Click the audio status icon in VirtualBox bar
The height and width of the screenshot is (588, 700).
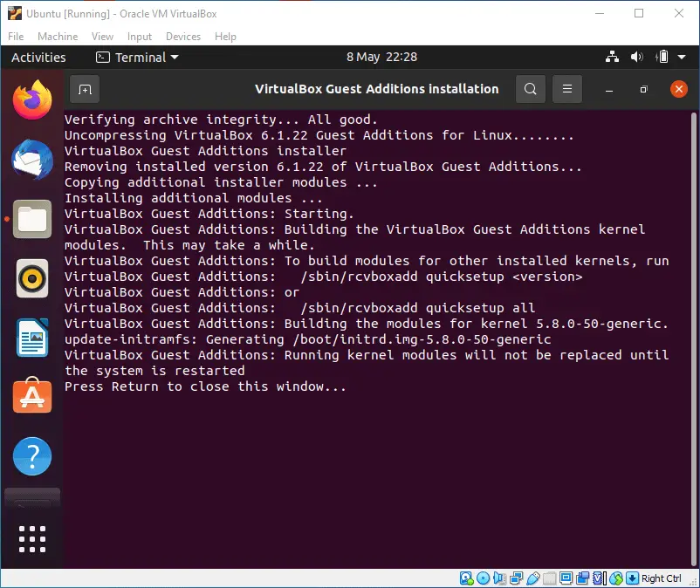click(x=499, y=578)
